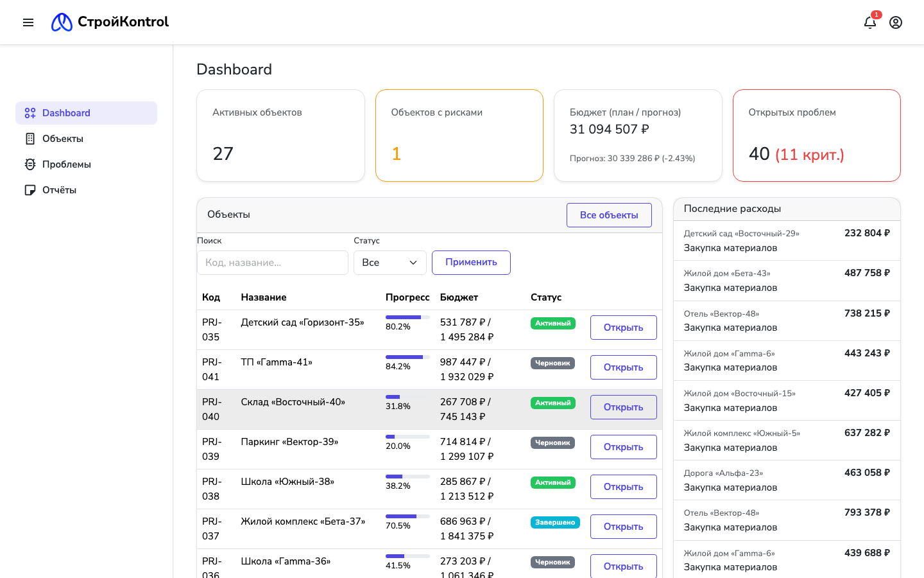Open the Все объекты list
This screenshot has width=924, height=578.
[609, 215]
